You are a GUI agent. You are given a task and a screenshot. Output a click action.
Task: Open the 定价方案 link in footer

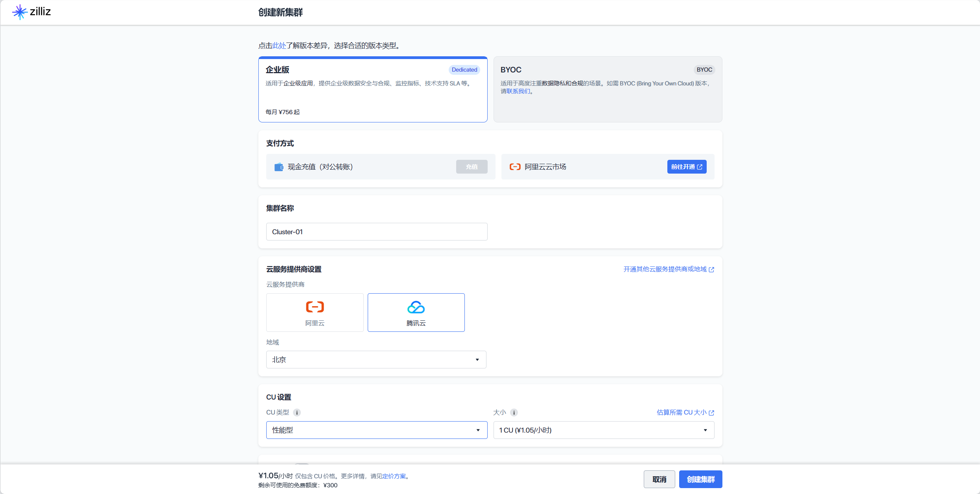pos(394,476)
